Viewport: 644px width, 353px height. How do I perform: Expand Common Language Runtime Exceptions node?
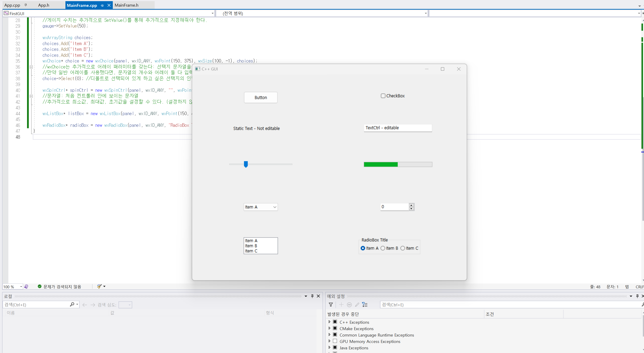329,335
